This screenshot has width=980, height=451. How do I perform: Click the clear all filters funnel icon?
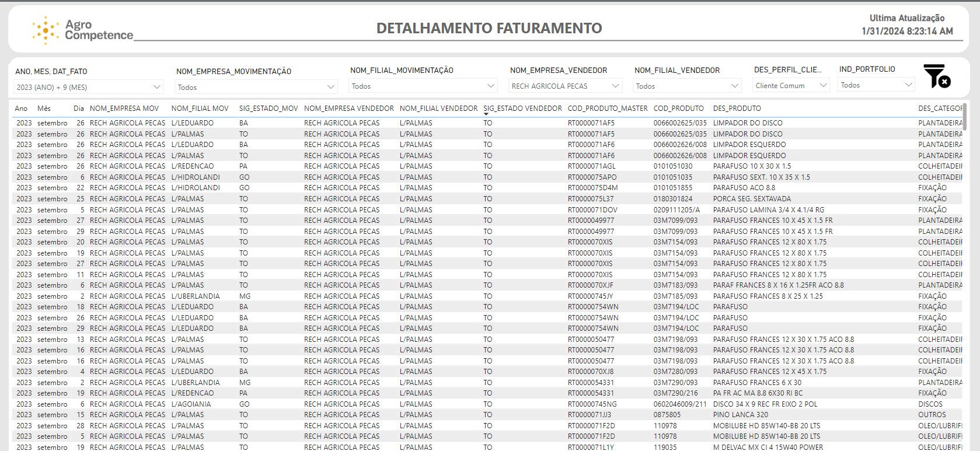(x=937, y=76)
